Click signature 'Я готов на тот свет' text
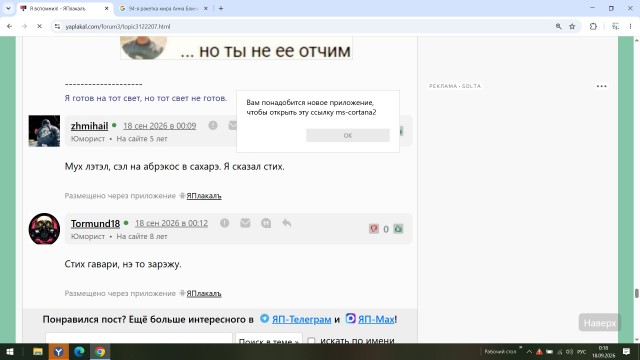 point(146,98)
